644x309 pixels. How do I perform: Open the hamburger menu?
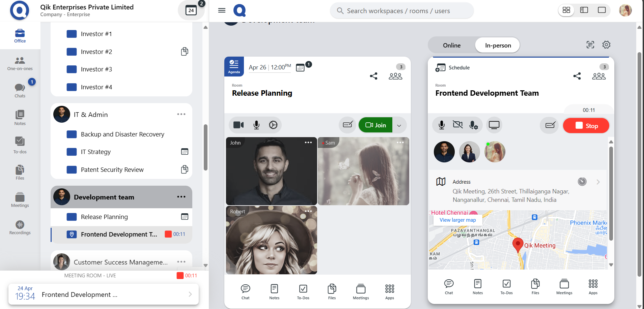(x=222, y=10)
